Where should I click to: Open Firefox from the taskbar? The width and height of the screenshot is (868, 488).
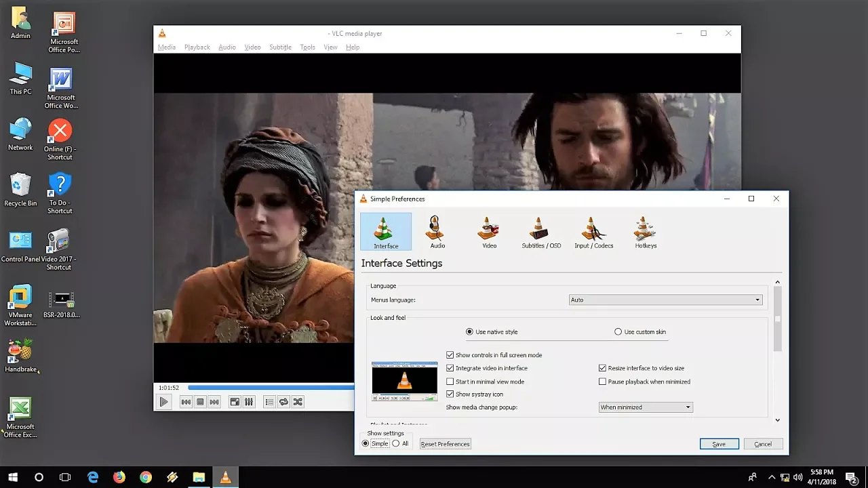click(119, 477)
